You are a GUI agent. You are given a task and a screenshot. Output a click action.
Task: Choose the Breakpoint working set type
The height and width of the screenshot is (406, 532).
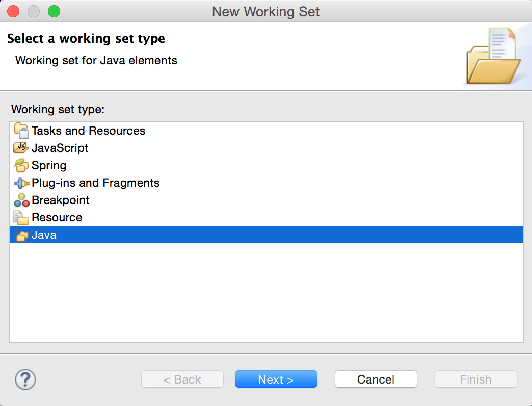60,200
